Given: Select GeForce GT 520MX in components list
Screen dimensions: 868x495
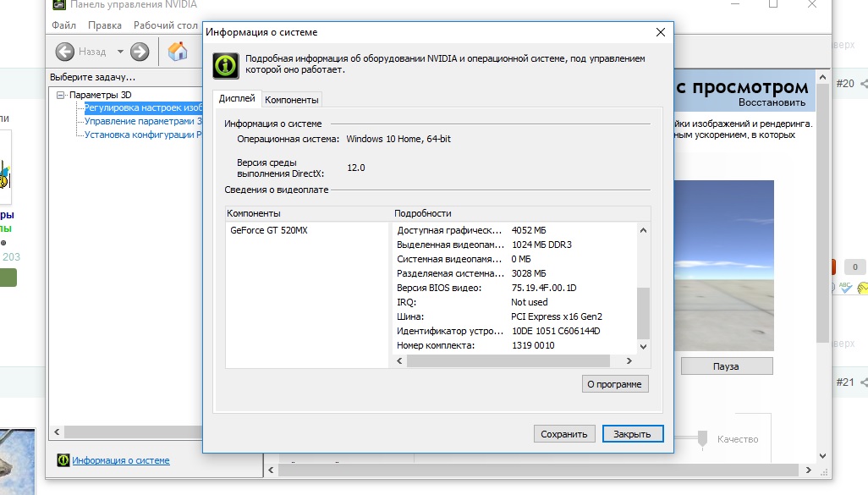Looking at the screenshot, I should pos(269,230).
